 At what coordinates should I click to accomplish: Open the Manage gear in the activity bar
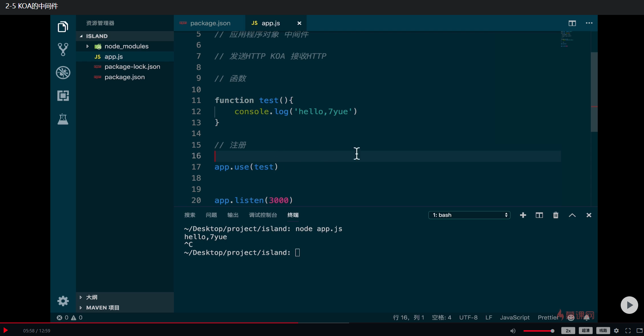(63, 301)
